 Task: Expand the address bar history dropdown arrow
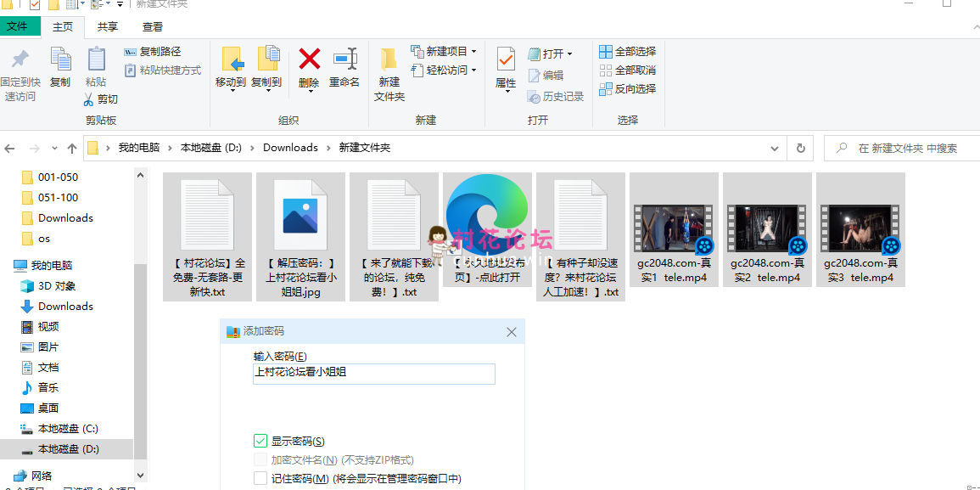click(x=773, y=148)
